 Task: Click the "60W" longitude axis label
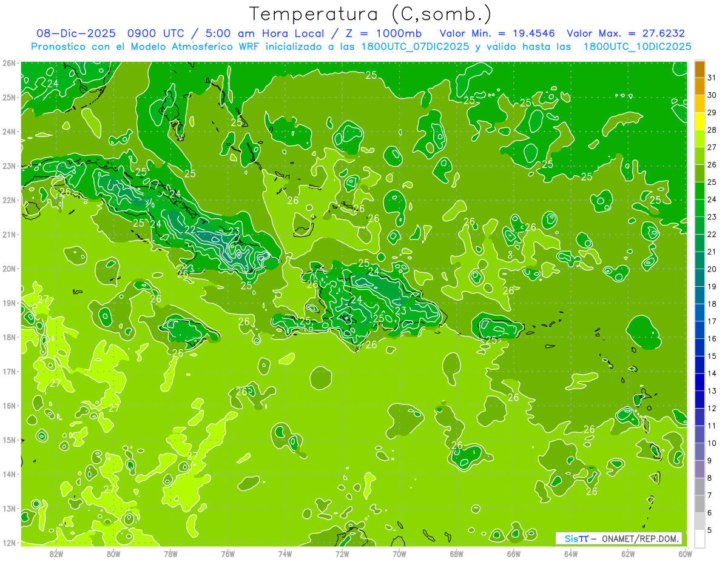(x=686, y=554)
